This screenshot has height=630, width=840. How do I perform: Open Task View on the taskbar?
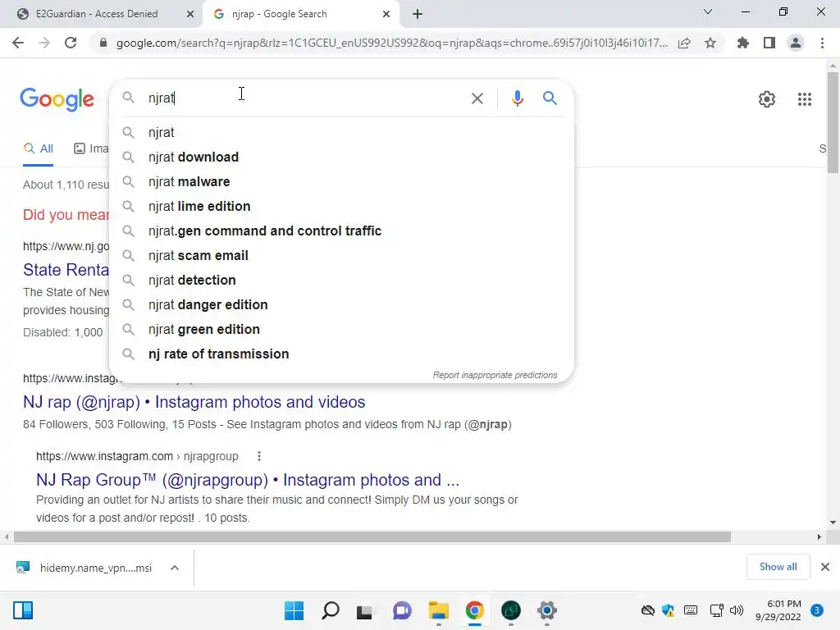365,610
